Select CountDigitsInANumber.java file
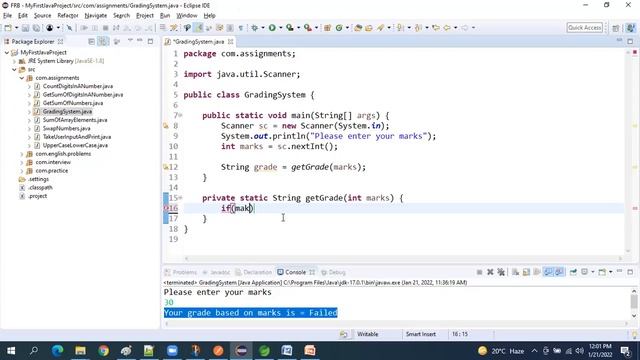The image size is (640, 360). [78, 86]
